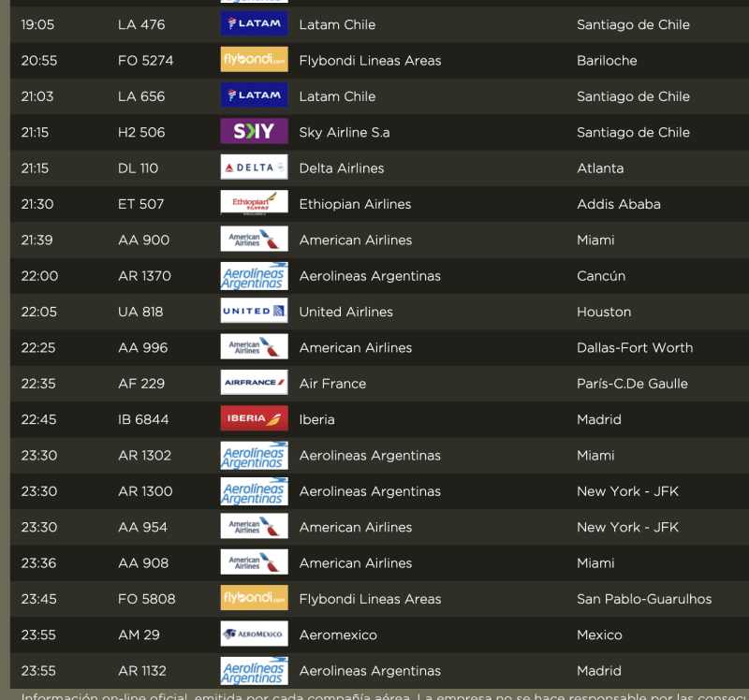Select flight number AA 908

[143, 563]
